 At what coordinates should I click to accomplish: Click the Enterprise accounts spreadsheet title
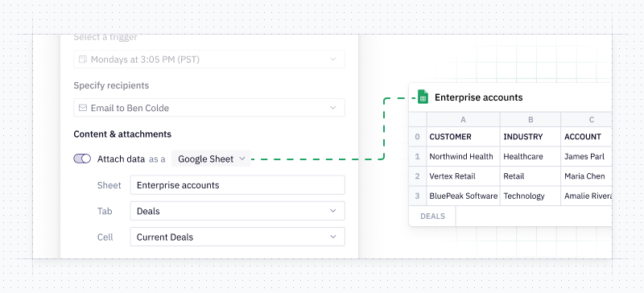478,97
